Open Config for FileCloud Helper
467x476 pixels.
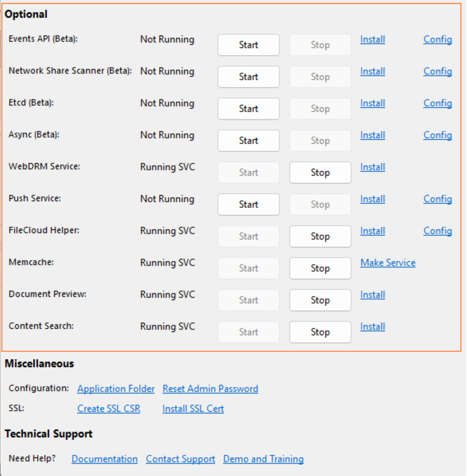coord(438,231)
